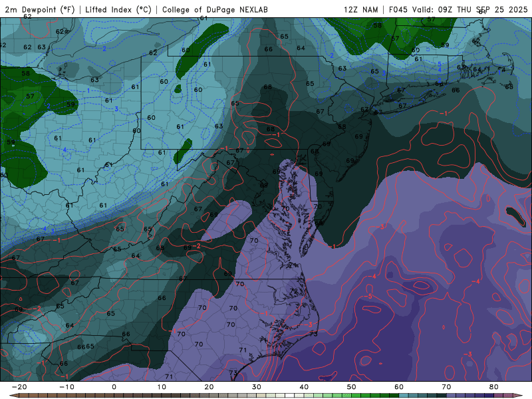Image resolution: width=532 pixels, height=399 pixels.
Task: Click the "50" colorbar label
Action: point(352,387)
